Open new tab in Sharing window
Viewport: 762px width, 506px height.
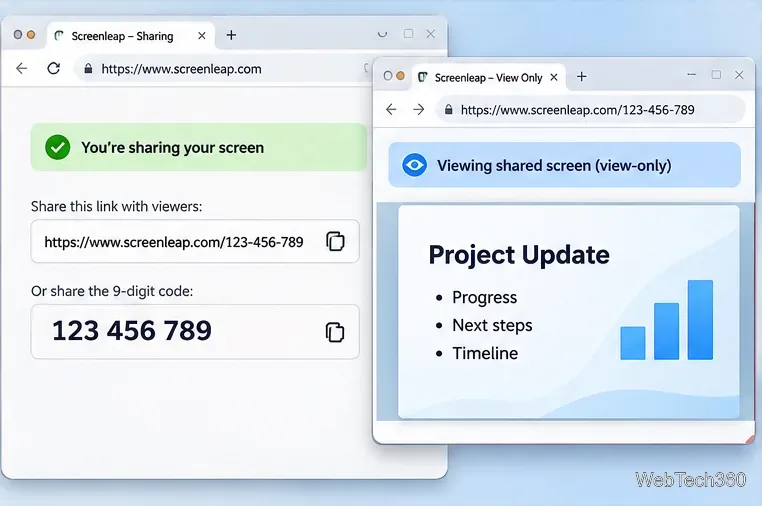coord(231,35)
